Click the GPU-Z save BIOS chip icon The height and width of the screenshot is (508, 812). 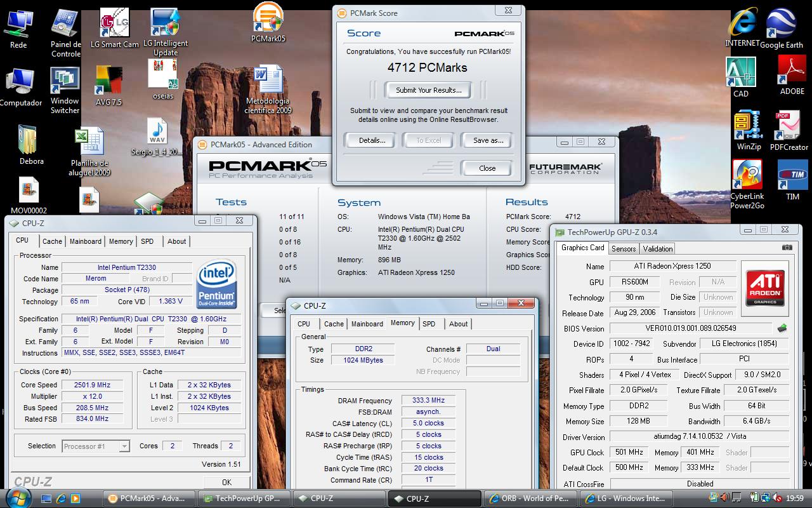782,328
